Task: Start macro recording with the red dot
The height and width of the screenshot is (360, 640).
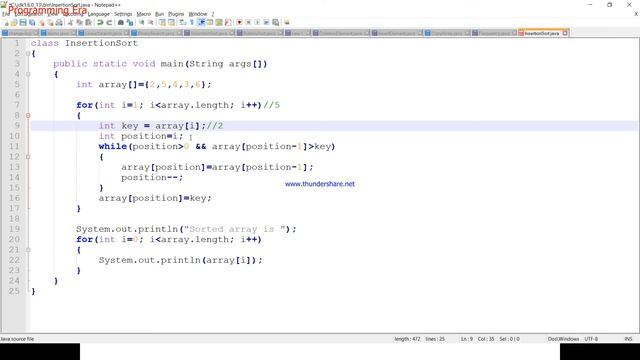Action: 240,22
